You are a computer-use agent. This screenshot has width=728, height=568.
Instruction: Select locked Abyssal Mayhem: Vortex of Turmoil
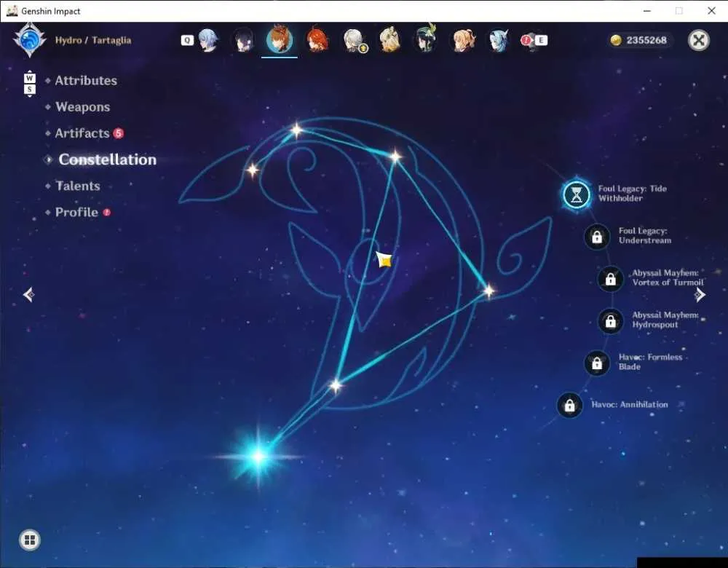[x=611, y=279]
